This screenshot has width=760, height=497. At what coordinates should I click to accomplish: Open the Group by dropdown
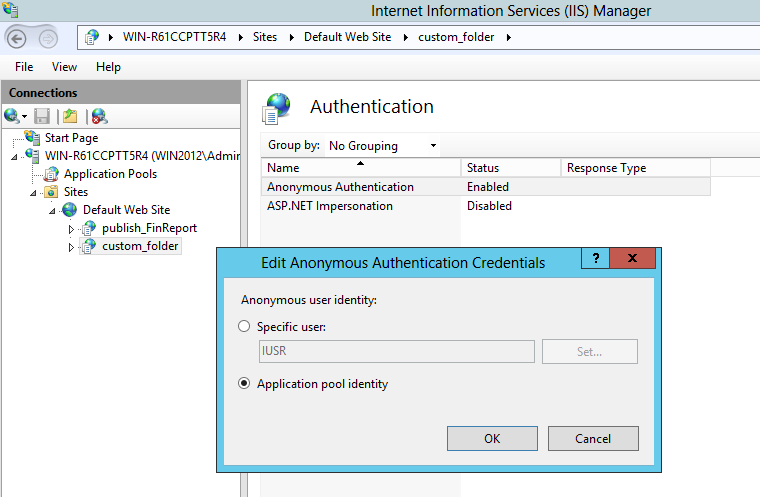point(383,146)
